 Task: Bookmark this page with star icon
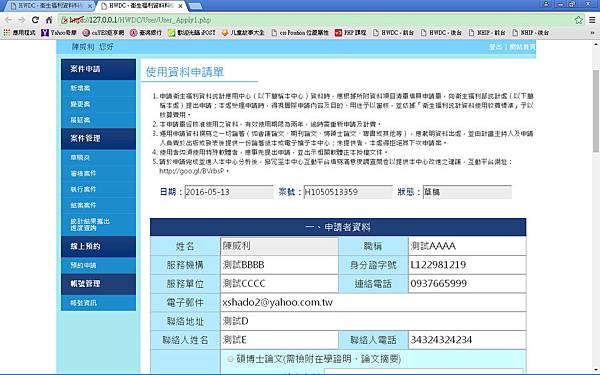[x=579, y=20]
